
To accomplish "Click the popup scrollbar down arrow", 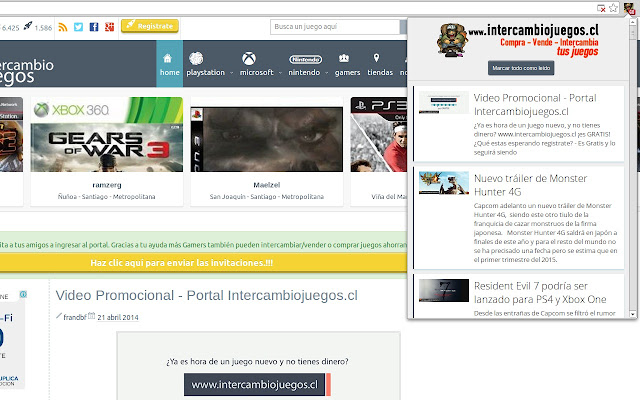I will 633,314.
